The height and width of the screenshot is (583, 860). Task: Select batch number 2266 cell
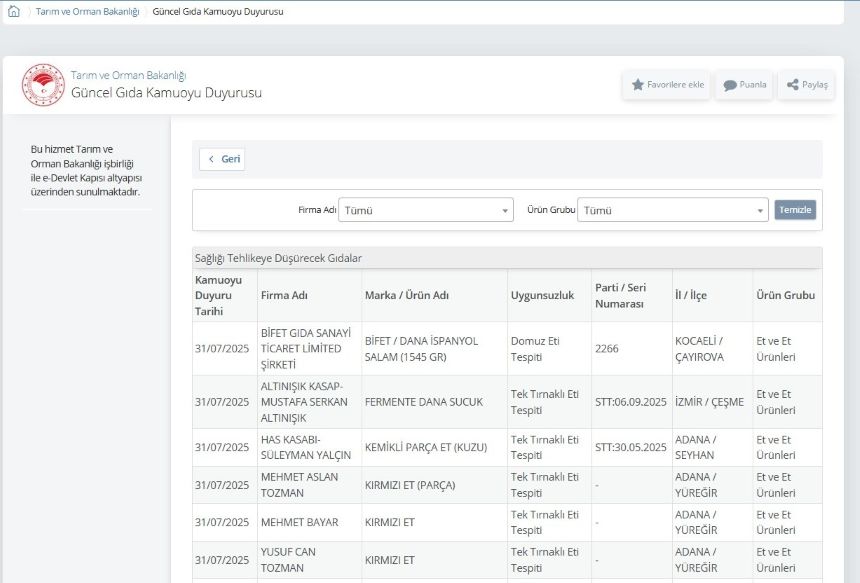pyautogui.click(x=632, y=349)
